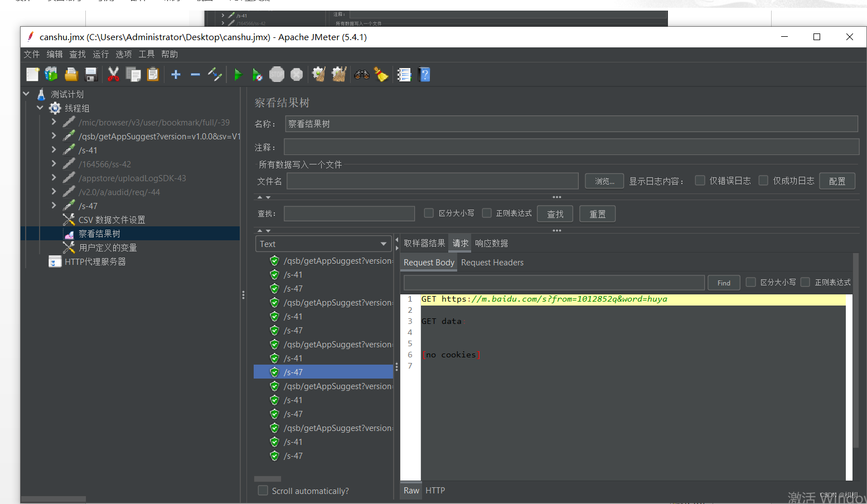Viewport: 867px width, 504px height.
Task: Collapse all nodes with the minus icon
Action: [195, 74]
